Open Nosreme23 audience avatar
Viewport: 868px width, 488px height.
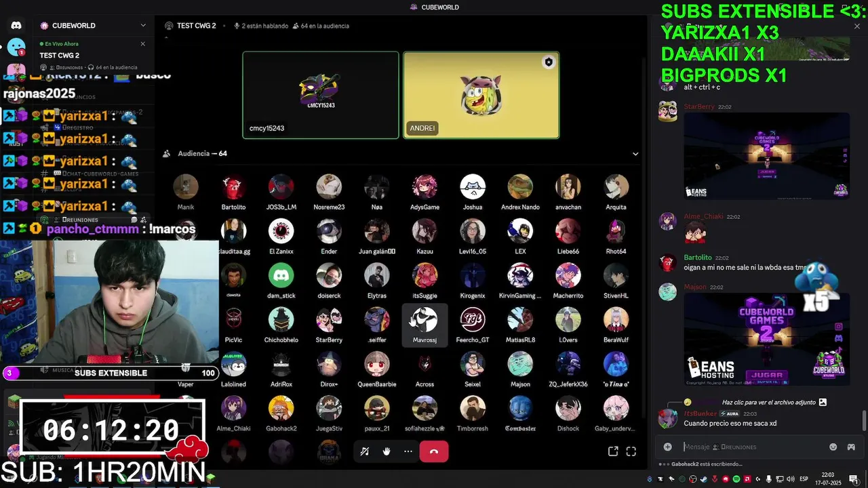329,187
